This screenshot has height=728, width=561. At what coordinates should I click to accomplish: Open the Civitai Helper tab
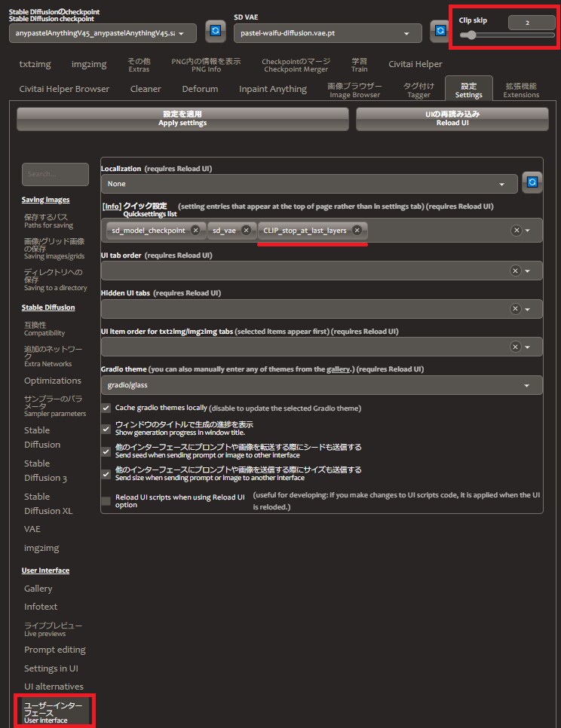(x=415, y=65)
